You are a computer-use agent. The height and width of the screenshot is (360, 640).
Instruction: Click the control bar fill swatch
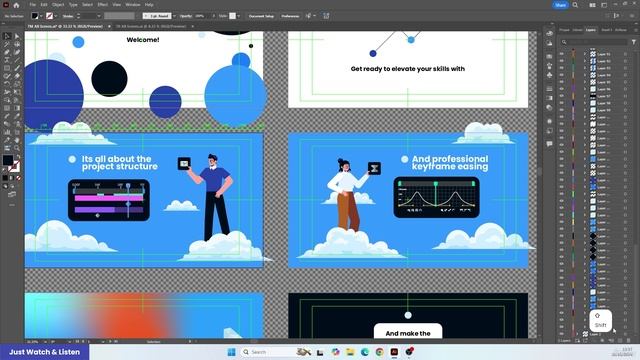tap(35, 16)
